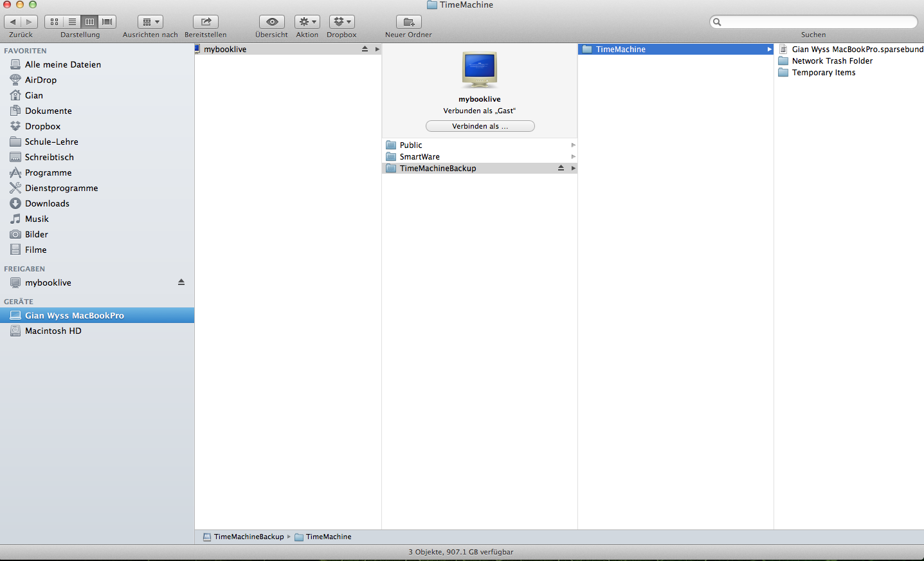Select the TimeMachine folder in column
Image resolution: width=924 pixels, height=561 pixels.
[676, 49]
